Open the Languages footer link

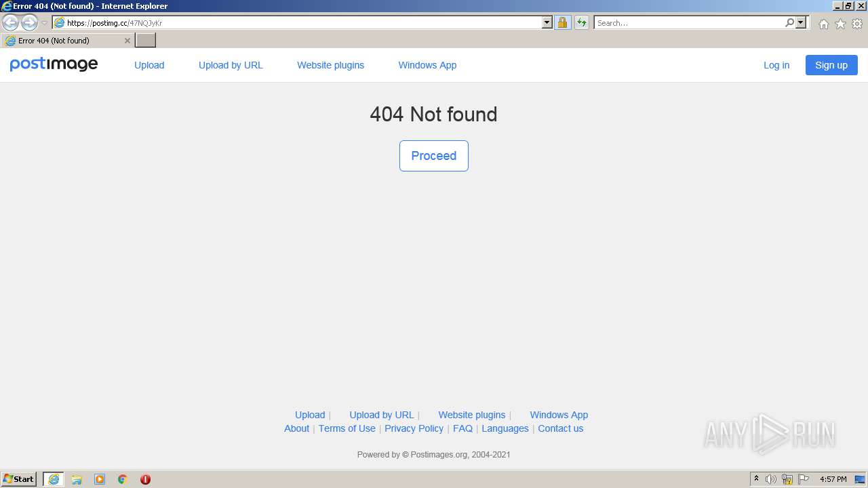click(505, 428)
